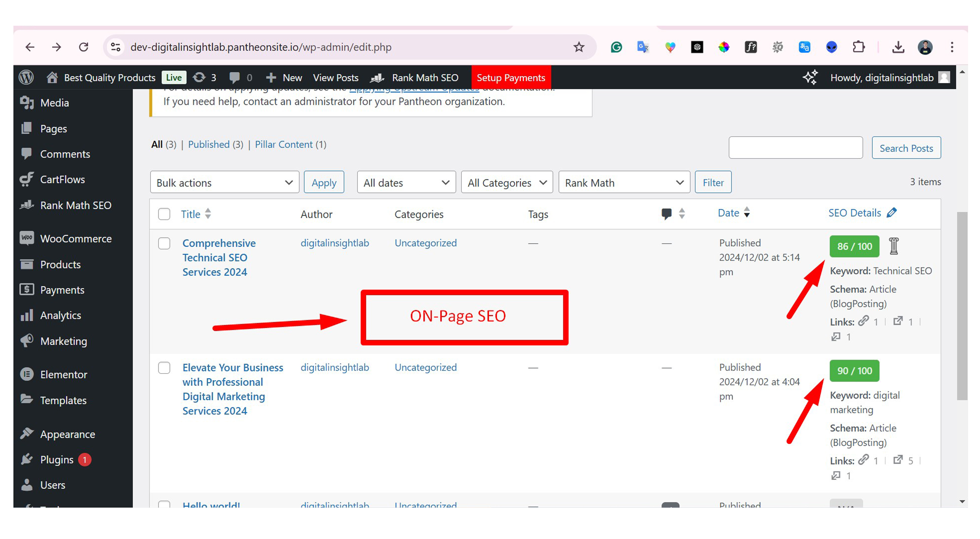
Task: Click the pillar content icon next to 86/100
Action: 894,246
